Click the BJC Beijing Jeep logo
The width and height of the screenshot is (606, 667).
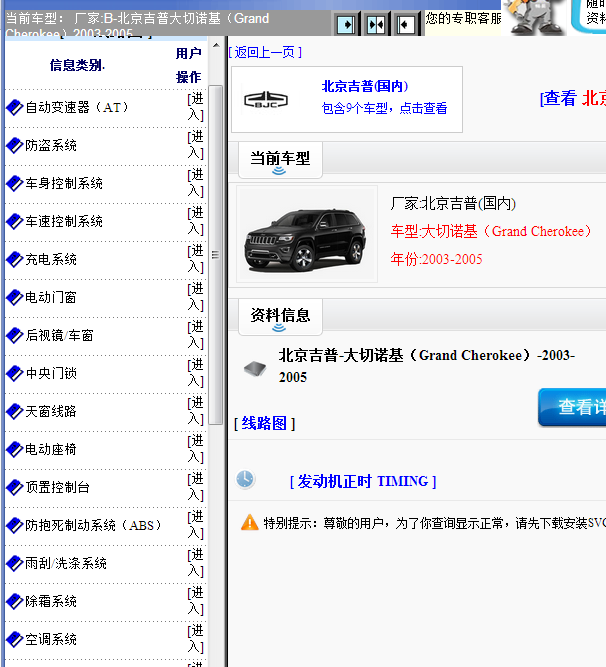tap(266, 100)
